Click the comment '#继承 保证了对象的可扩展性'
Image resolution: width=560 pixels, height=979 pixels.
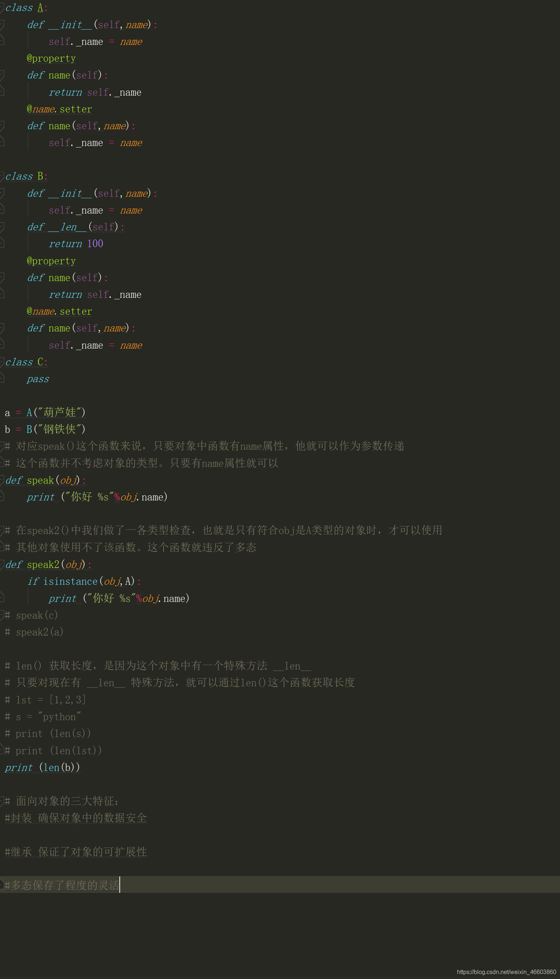(x=76, y=852)
